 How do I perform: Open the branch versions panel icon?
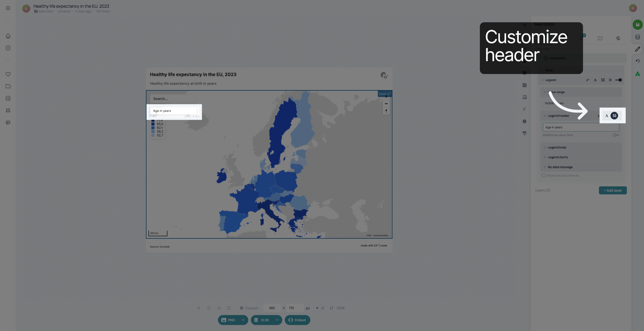point(524,109)
